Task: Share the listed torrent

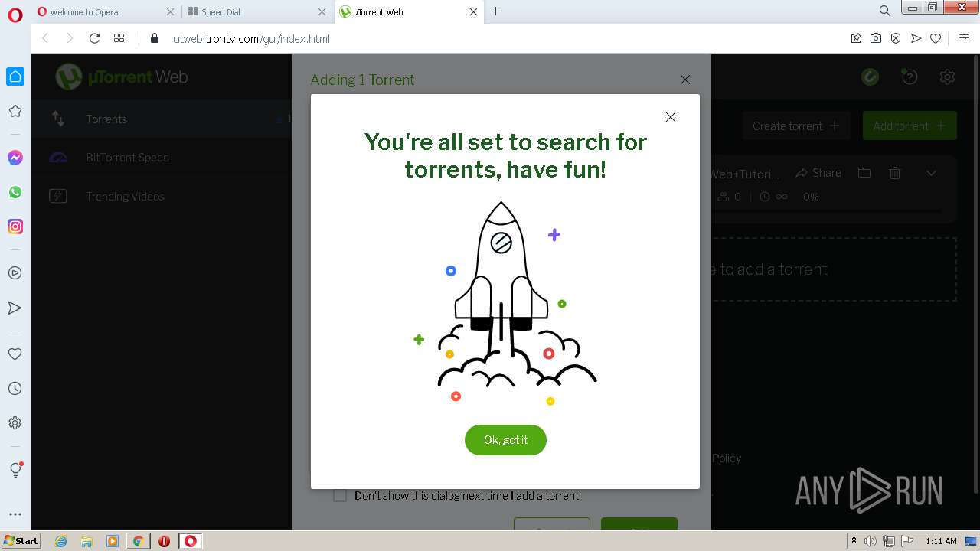Action: 818,173
